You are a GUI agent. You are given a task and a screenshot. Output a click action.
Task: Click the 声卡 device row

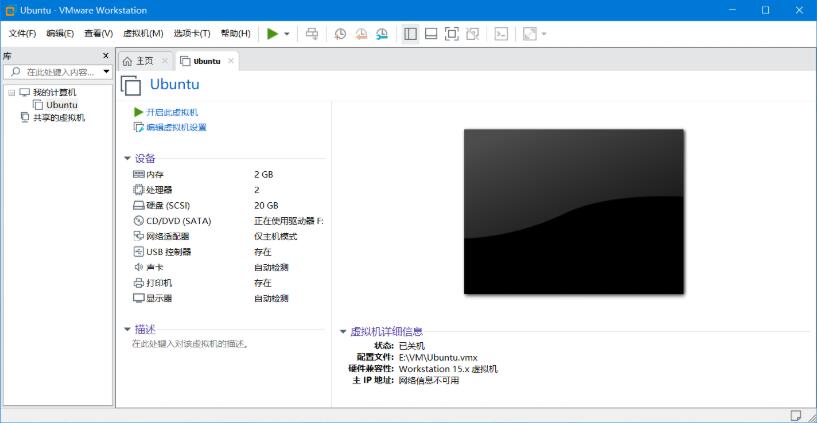click(229, 267)
